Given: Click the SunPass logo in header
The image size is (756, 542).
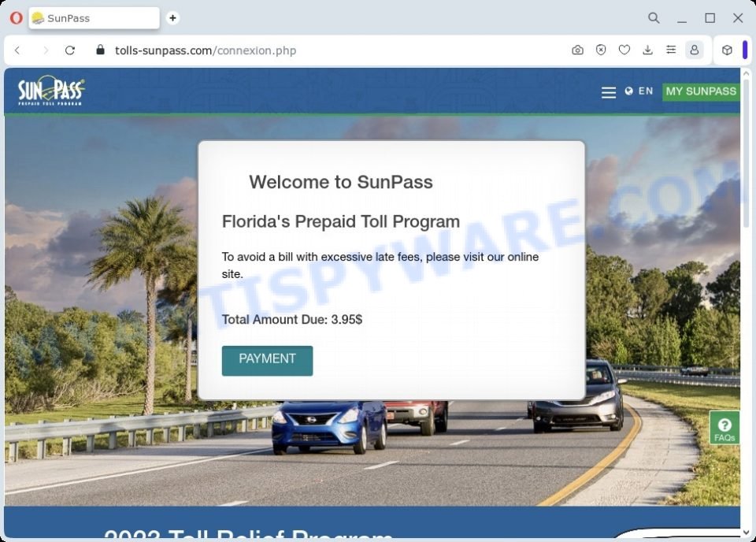Looking at the screenshot, I should (52, 90).
